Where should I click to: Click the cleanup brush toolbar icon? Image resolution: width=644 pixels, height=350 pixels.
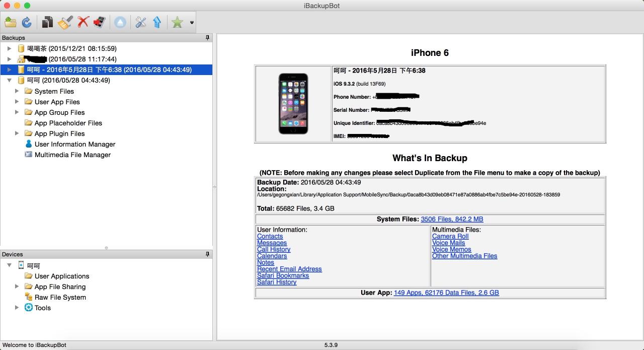point(65,22)
